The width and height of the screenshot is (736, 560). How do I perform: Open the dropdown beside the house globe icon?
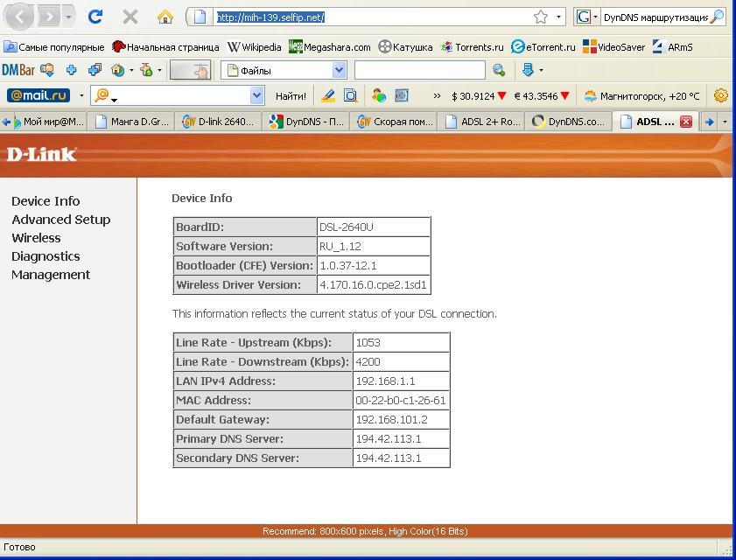click(x=131, y=70)
